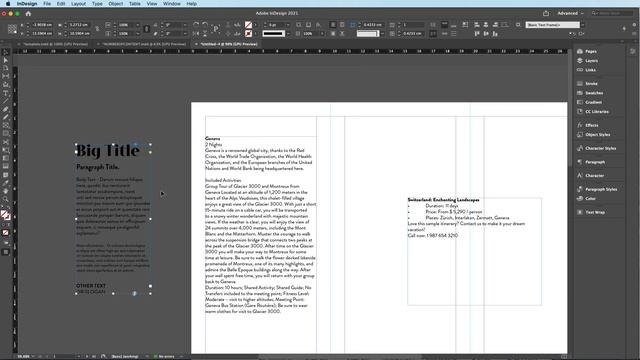Viewport: 640px width, 360px height.
Task: Click the Big Title text on pasteboard
Action: point(108,151)
